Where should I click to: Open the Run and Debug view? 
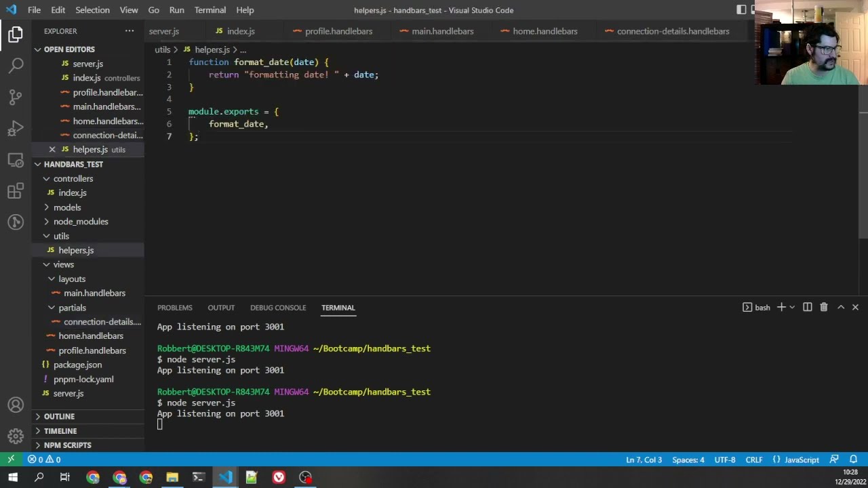(16, 128)
